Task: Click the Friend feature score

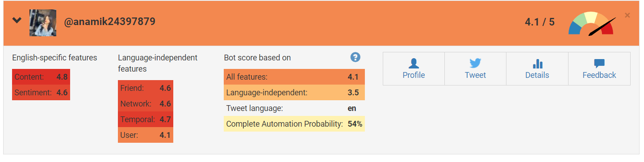Action: point(146,88)
